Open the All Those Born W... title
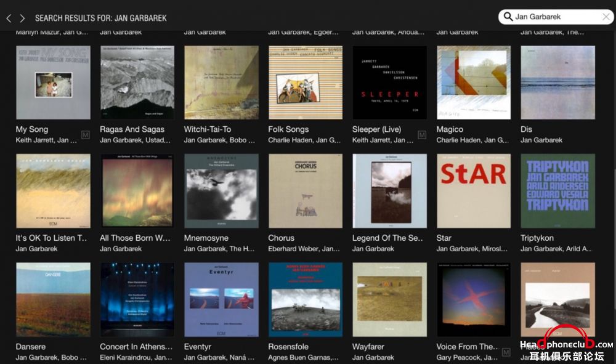The image size is (616, 364). click(135, 238)
